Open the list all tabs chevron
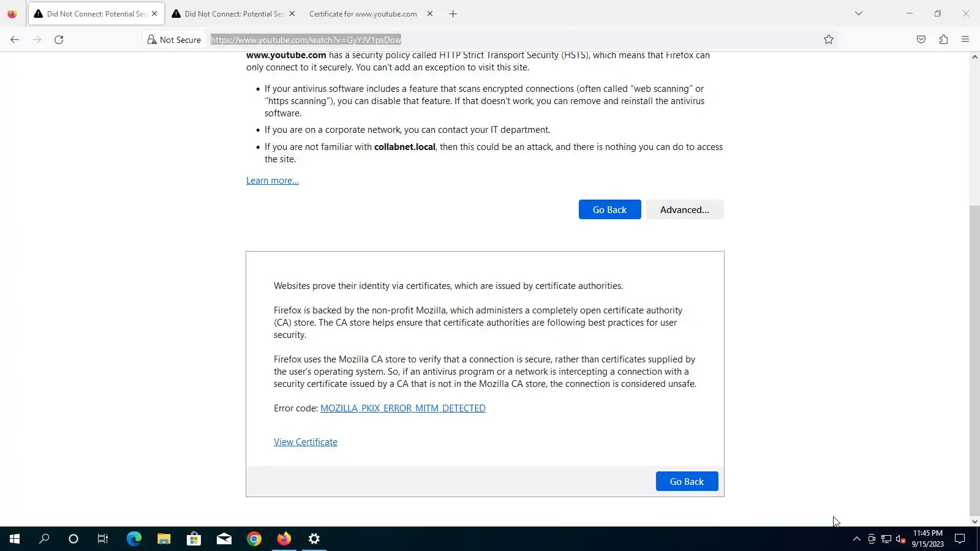The image size is (980, 551). tap(859, 13)
